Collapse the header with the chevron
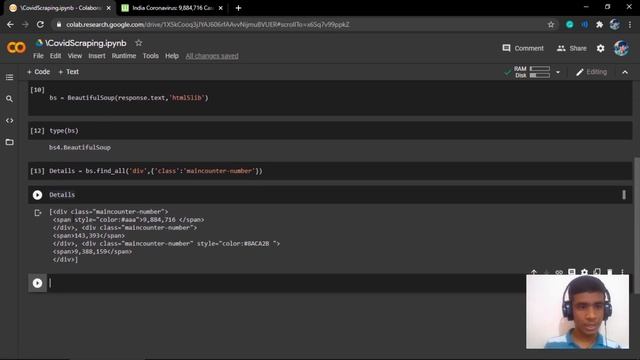Image resolution: width=640 pixels, height=360 pixels. [625, 72]
